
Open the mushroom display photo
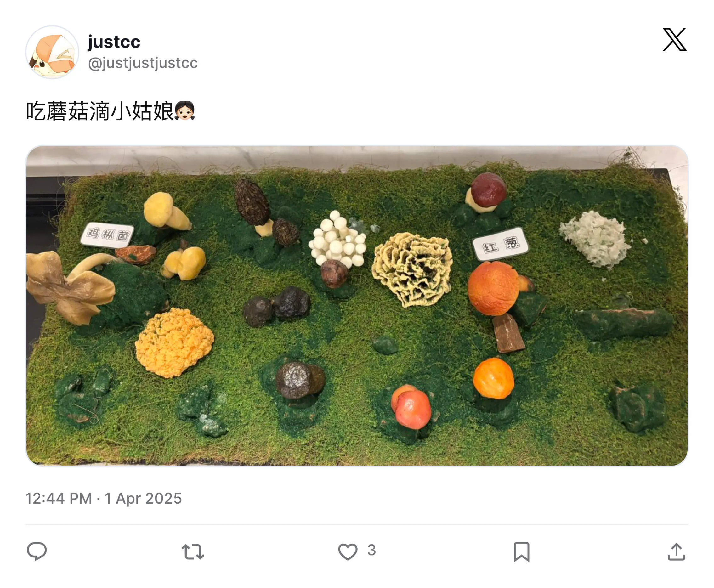tap(357, 306)
